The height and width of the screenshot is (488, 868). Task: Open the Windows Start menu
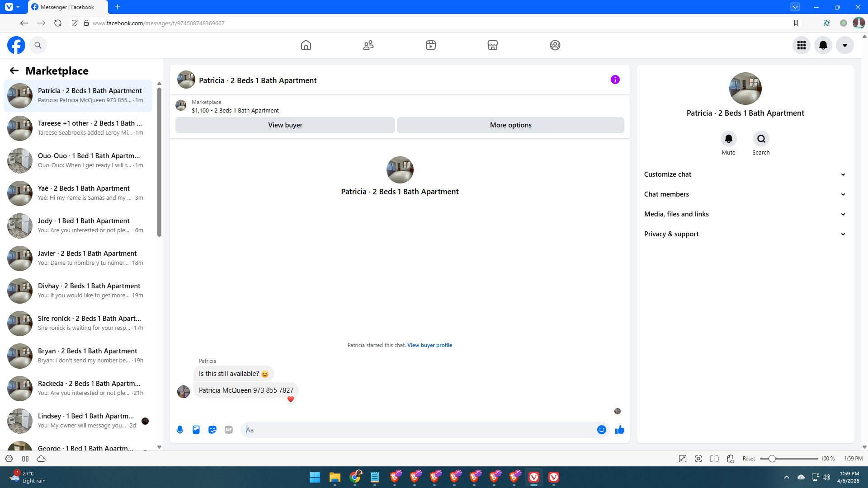(x=315, y=477)
